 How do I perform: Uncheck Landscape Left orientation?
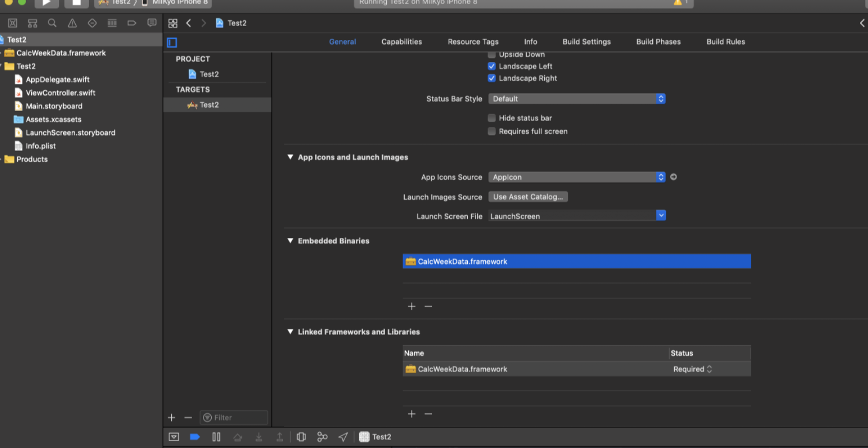click(x=492, y=66)
